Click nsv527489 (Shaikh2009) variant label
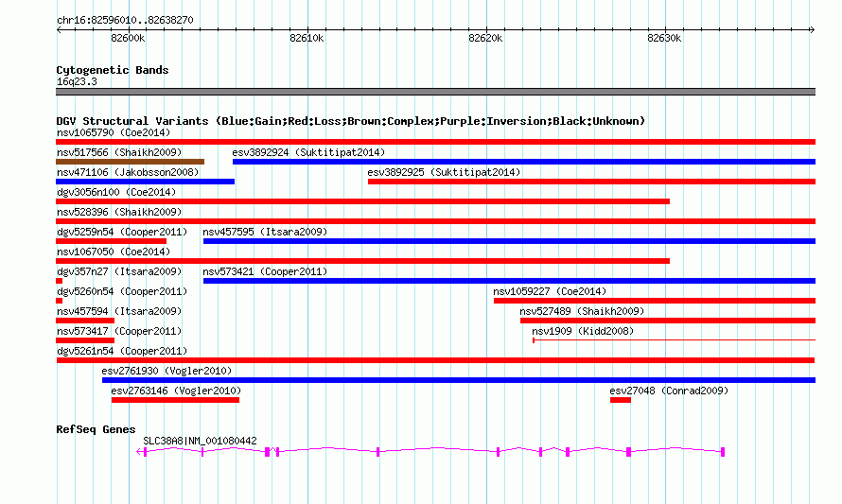842x504 pixels. [x=582, y=311]
